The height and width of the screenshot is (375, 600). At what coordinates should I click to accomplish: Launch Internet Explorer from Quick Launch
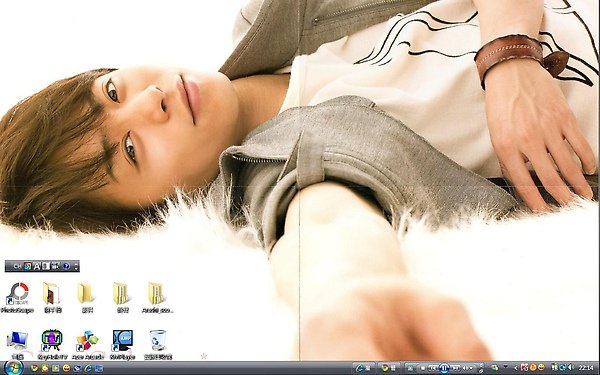click(88, 368)
